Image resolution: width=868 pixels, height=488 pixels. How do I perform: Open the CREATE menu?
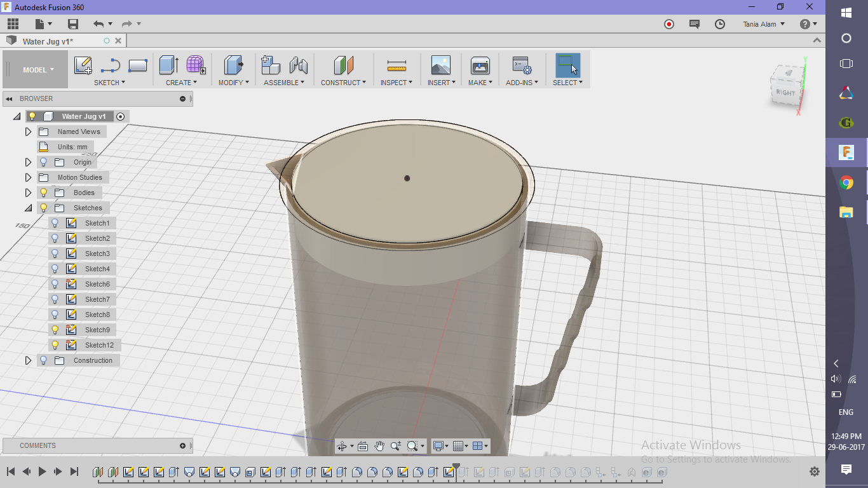182,83
